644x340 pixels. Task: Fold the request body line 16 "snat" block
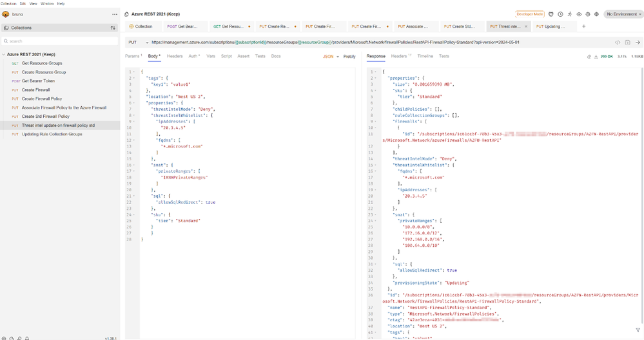pos(134,165)
